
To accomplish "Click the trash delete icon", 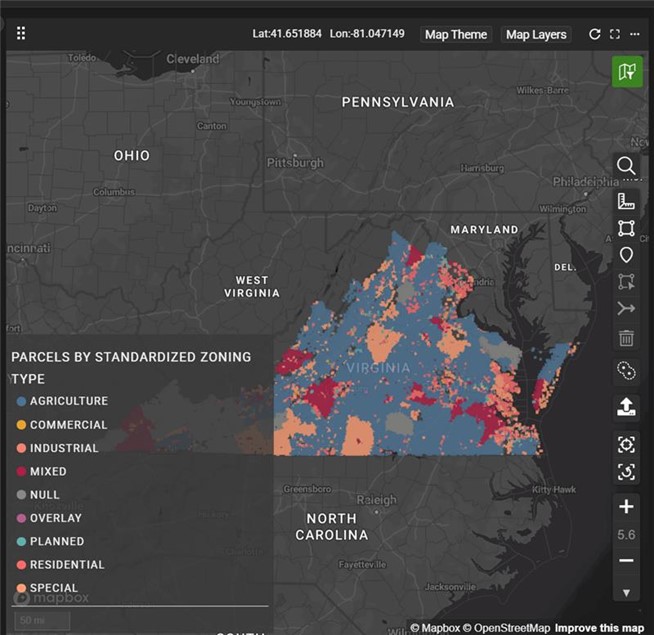I will coord(626,339).
